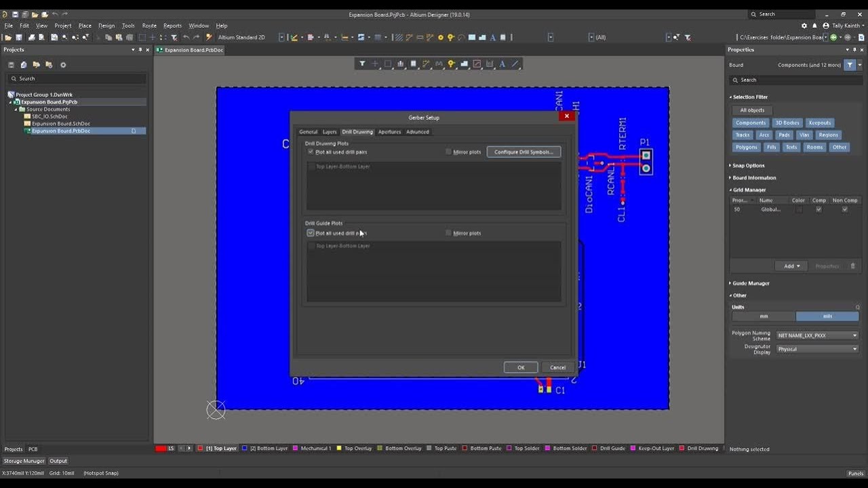Click the selection rectangle icon in active bar
This screenshot has height=488, width=868.
click(388, 64)
